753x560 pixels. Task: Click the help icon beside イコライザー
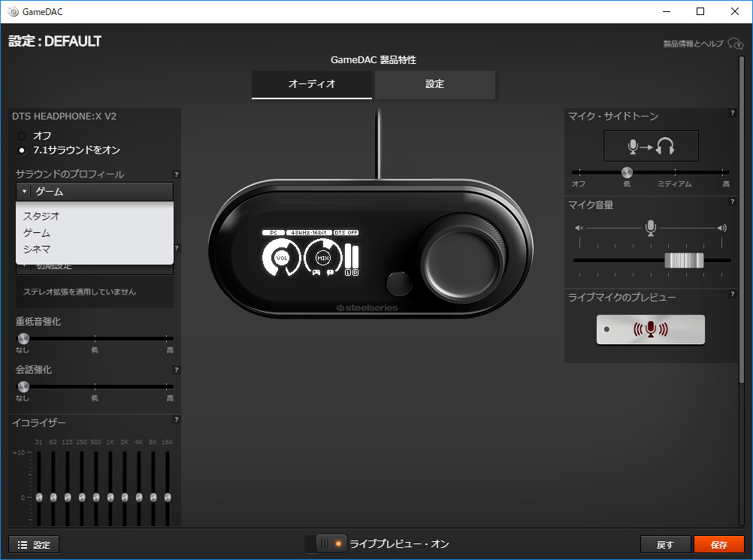click(177, 419)
